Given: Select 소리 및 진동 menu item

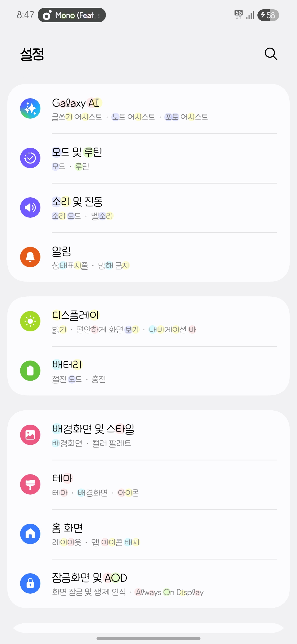Looking at the screenshot, I should pos(148,208).
